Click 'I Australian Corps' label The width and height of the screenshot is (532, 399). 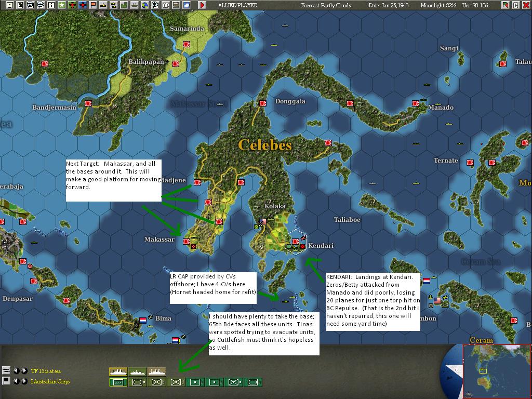(50, 381)
